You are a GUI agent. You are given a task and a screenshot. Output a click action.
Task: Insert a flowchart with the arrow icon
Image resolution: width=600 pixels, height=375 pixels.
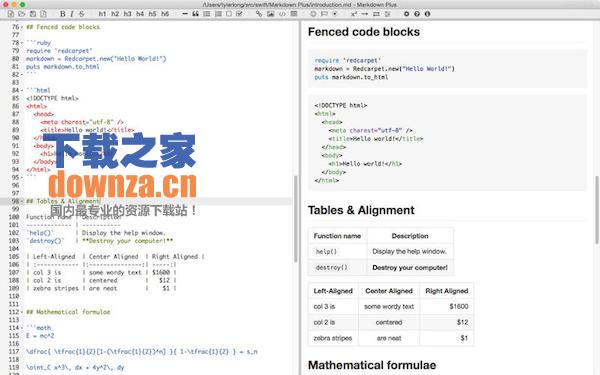pyautogui.click(x=365, y=14)
